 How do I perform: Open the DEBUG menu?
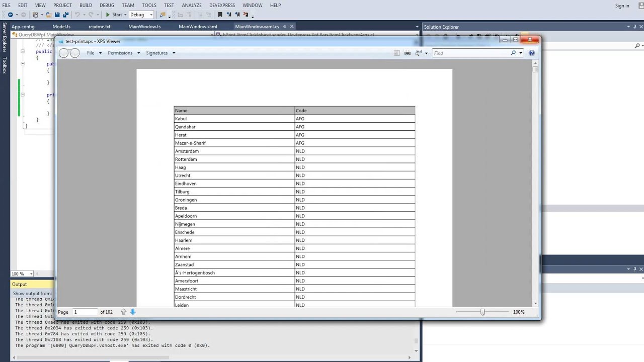click(107, 5)
